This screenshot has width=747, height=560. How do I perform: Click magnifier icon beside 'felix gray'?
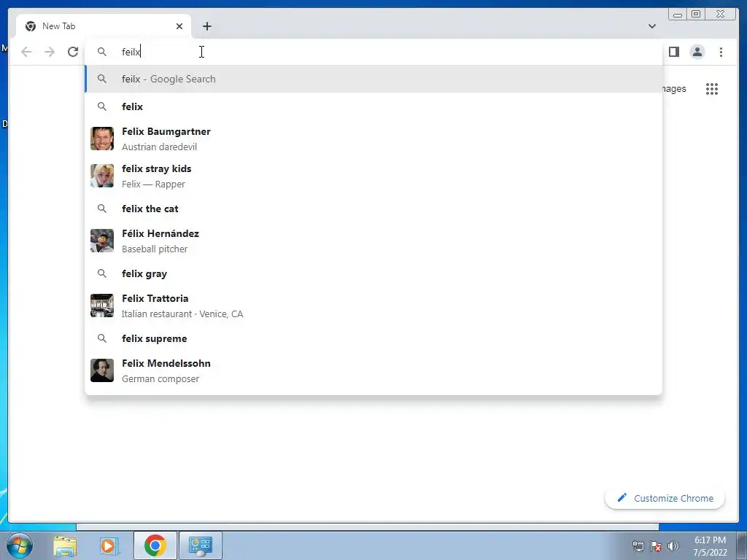[102, 273]
